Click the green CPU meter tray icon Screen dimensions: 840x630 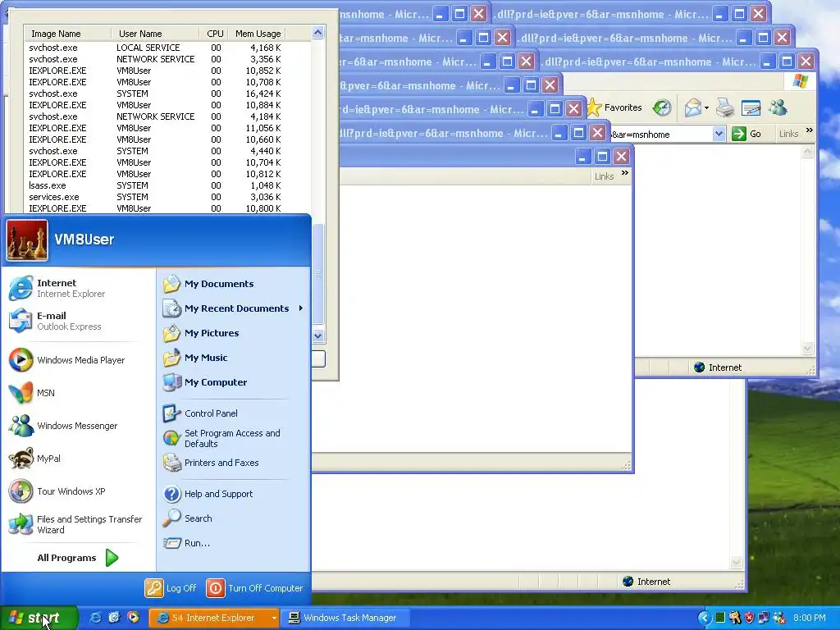point(720,618)
